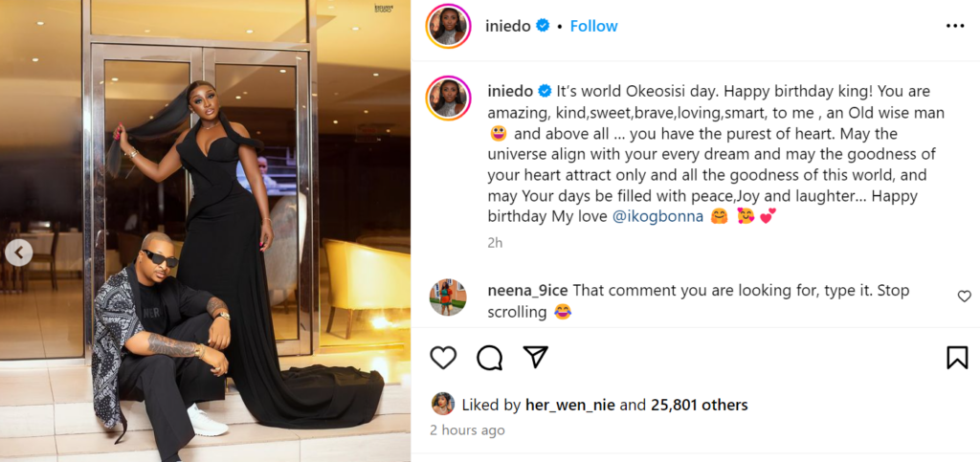The height and width of the screenshot is (462, 980).
Task: Open her_wen_nie's profile from likes
Action: point(569,405)
